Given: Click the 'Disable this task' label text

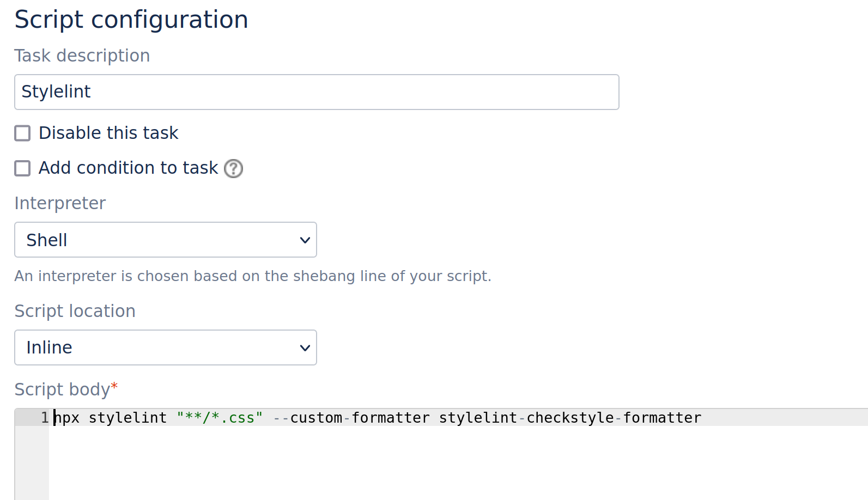Looking at the screenshot, I should [108, 133].
